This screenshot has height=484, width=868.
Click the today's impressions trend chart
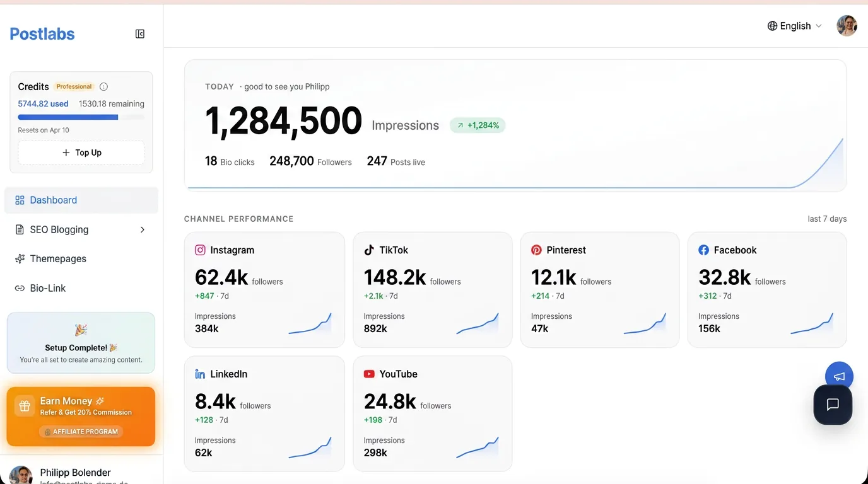click(x=515, y=163)
